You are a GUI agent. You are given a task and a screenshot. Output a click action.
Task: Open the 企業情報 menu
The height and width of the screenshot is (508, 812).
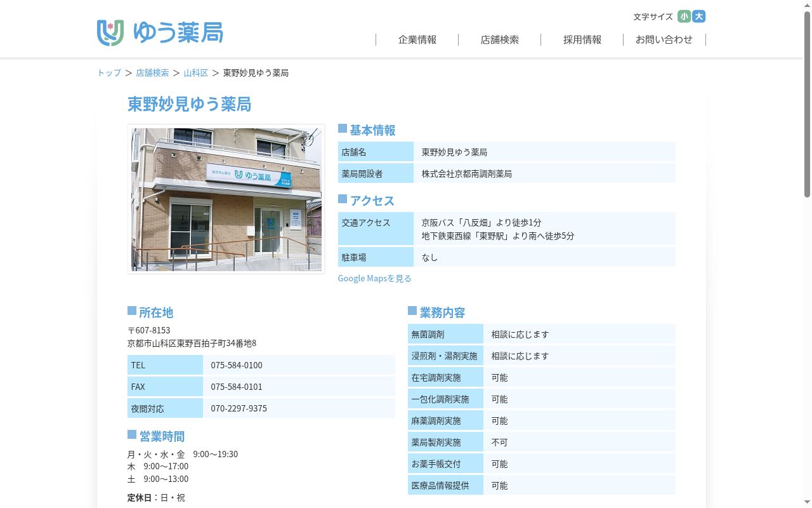click(x=417, y=39)
